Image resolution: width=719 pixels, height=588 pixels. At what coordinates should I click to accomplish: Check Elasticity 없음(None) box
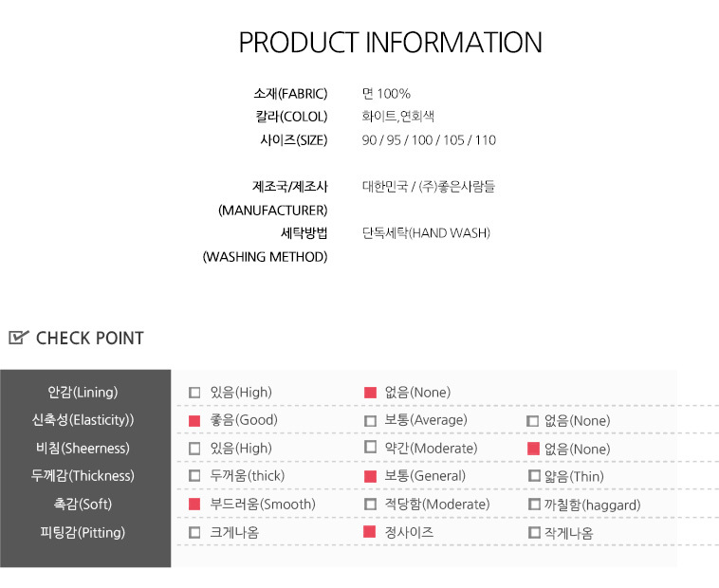pyautogui.click(x=534, y=420)
